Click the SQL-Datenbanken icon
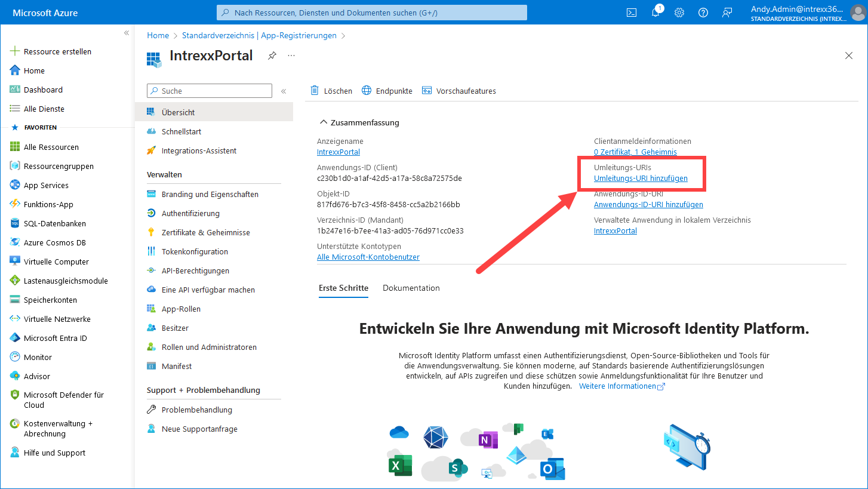This screenshot has width=868, height=489. point(15,223)
